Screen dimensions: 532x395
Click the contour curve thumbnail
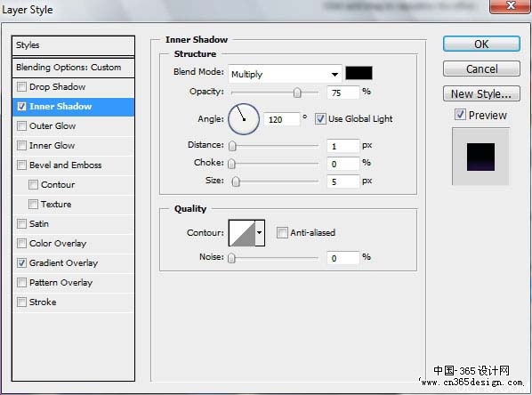pos(242,233)
